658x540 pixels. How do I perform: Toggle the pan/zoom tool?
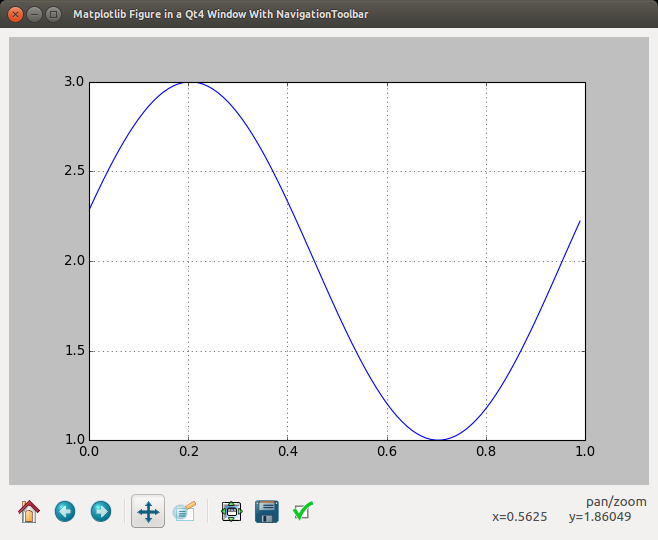click(x=148, y=511)
